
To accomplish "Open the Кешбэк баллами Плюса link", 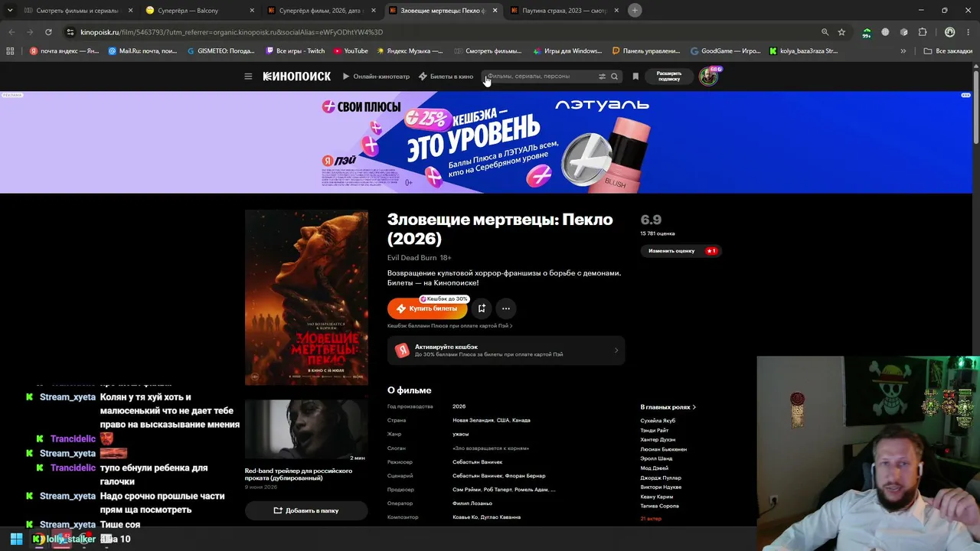I will point(449,326).
